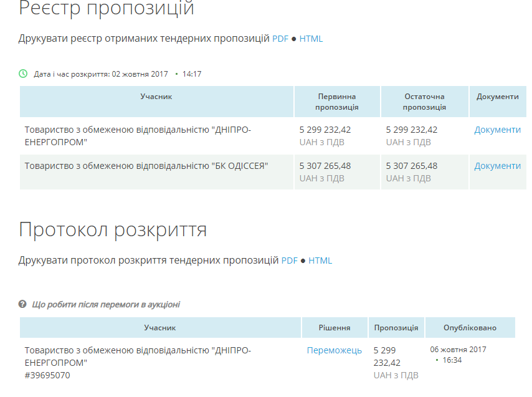Open Документи for БК ОДІССЕЯ
Image resolution: width=532 pixels, height=397 pixels.
pyautogui.click(x=497, y=166)
